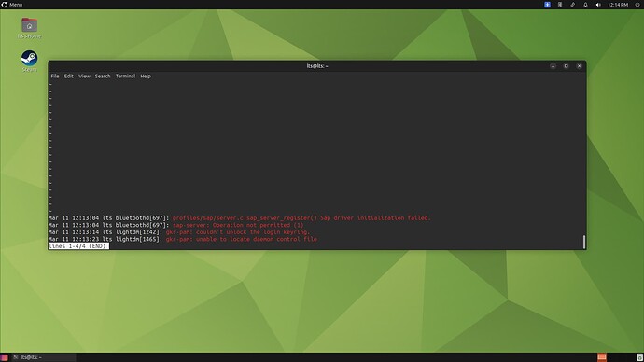Open the View menu in terminal
Viewport: 644px width, 362px height.
click(84, 76)
